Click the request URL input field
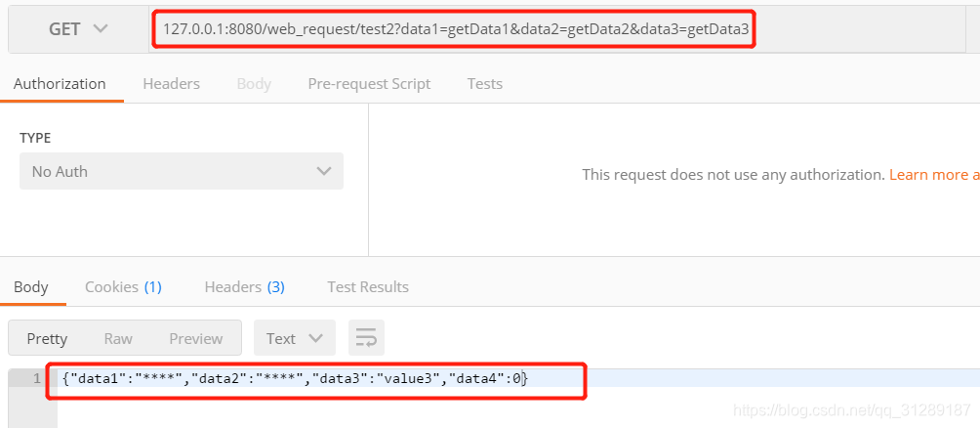This screenshot has height=428, width=980. click(x=556, y=28)
